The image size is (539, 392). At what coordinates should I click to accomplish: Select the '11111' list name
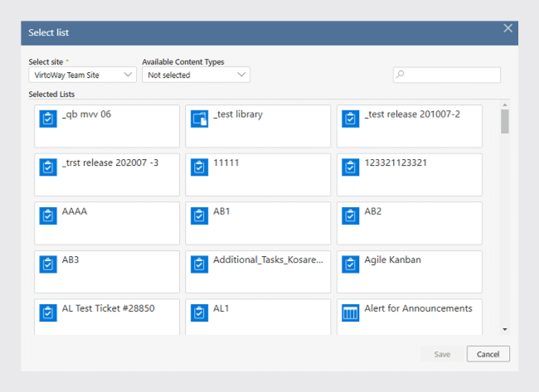pyautogui.click(x=226, y=162)
